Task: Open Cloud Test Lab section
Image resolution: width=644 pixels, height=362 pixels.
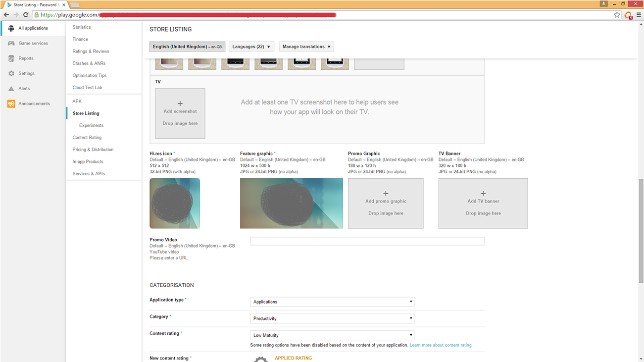Action: (87, 88)
